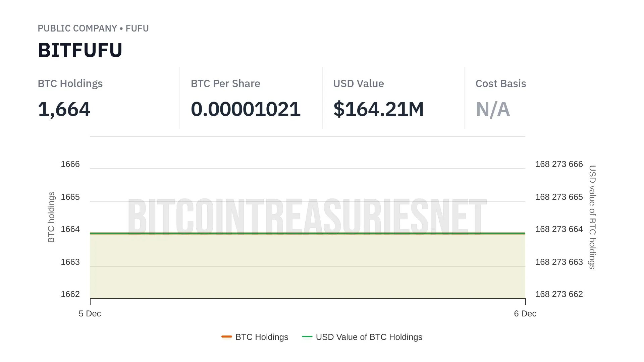644x362 pixels.
Task: Click the BITCOINTREASURIES.NET chart watermark
Action: (x=307, y=216)
